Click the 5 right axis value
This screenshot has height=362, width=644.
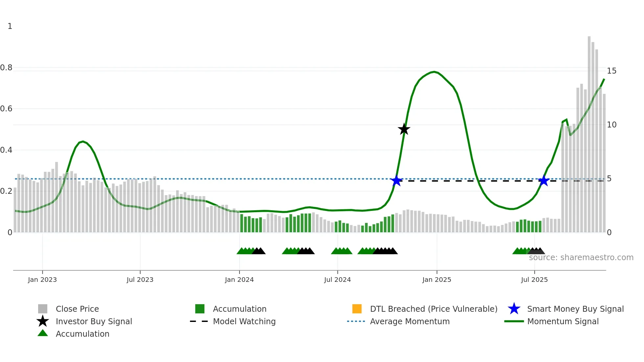tap(609, 179)
